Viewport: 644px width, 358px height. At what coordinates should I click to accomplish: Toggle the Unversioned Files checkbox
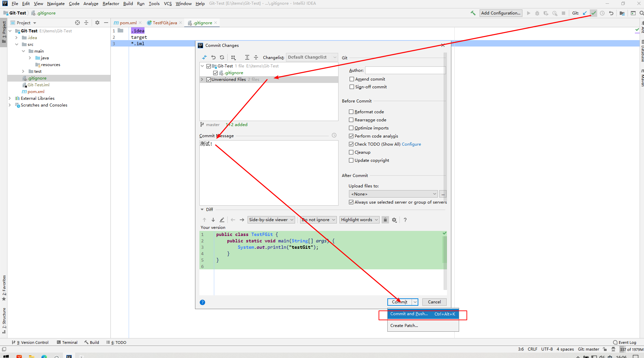(x=209, y=80)
